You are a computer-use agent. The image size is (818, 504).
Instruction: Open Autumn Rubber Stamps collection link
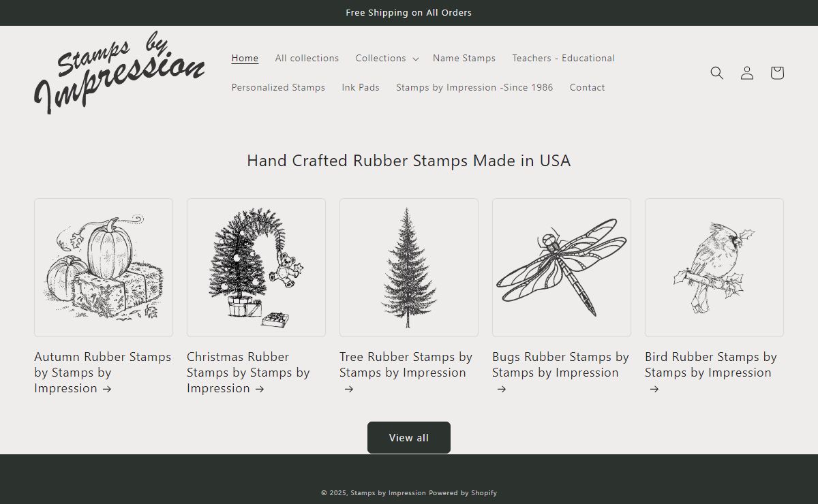point(103,373)
